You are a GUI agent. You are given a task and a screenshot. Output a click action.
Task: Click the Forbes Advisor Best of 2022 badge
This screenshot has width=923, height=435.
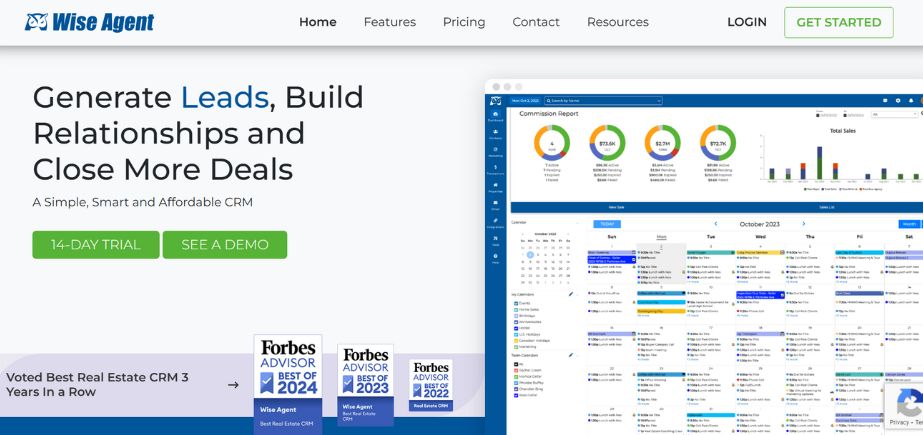tap(431, 385)
